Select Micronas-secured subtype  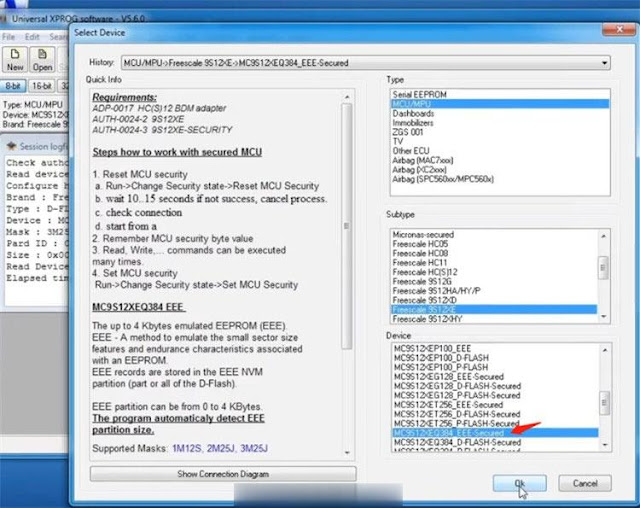click(x=494, y=235)
